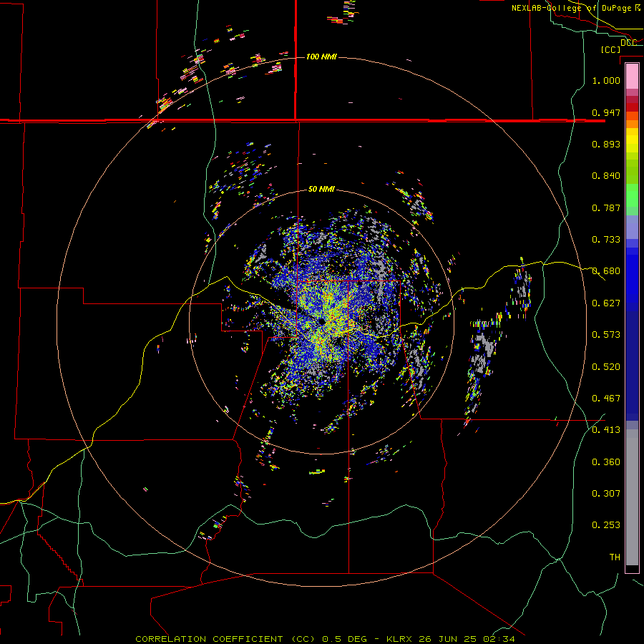Pick the 0.307 scale label
This screenshot has height=644, width=644.
pos(606,493)
